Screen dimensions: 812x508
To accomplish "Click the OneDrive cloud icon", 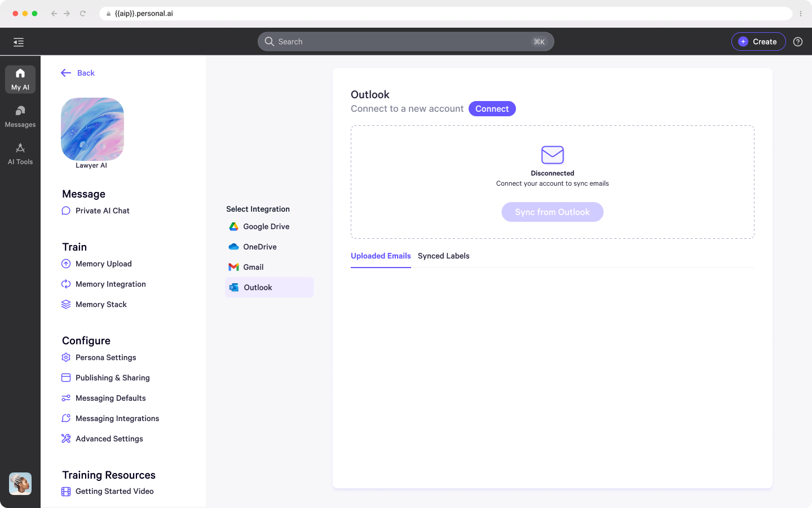I will [x=233, y=247].
